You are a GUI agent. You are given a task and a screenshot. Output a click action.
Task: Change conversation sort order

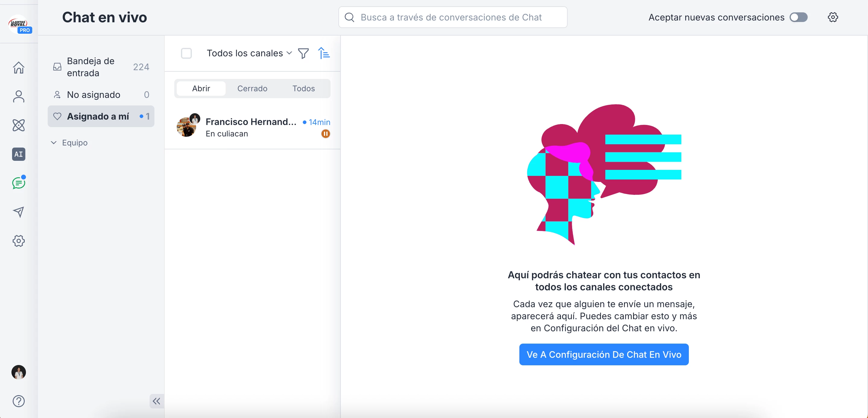click(324, 53)
